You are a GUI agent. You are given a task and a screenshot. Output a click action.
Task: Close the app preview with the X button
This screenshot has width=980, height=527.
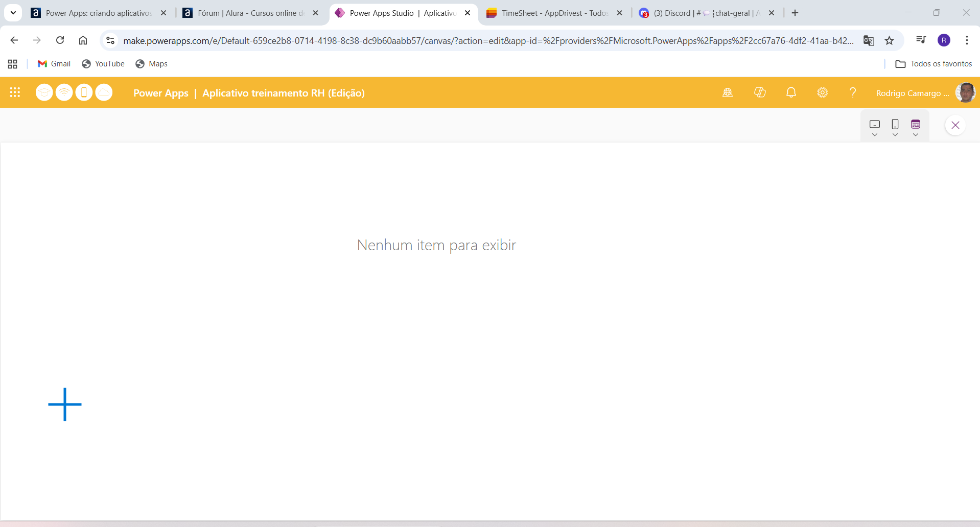pos(955,125)
